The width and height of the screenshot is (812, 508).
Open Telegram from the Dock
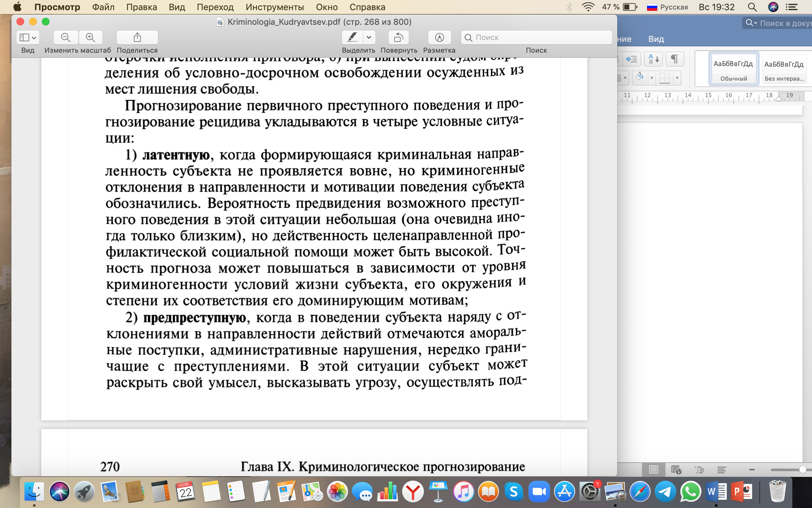point(665,492)
